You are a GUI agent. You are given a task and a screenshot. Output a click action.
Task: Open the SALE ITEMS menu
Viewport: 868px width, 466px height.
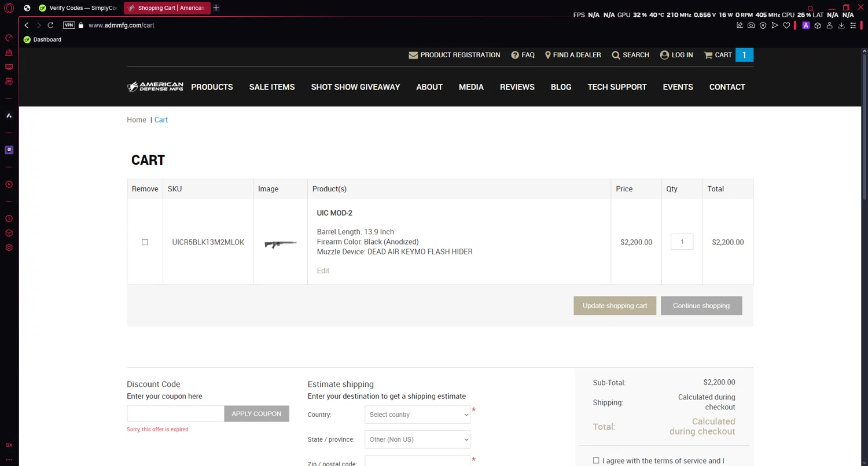click(x=272, y=87)
